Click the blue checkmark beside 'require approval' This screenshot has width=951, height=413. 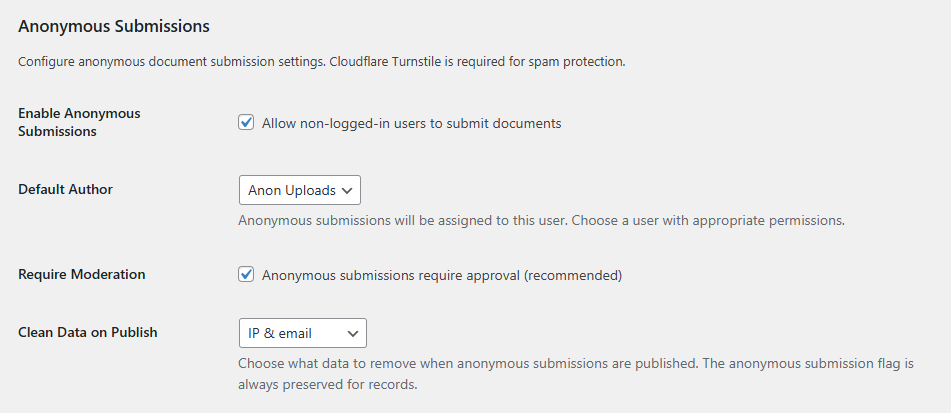tap(246, 275)
